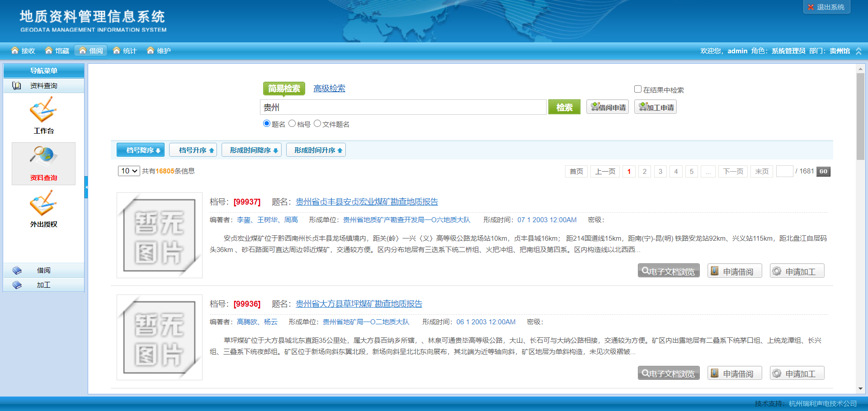Image resolution: width=868 pixels, height=411 pixels.
Task: Open the 馆藏 menu
Action: (57, 51)
